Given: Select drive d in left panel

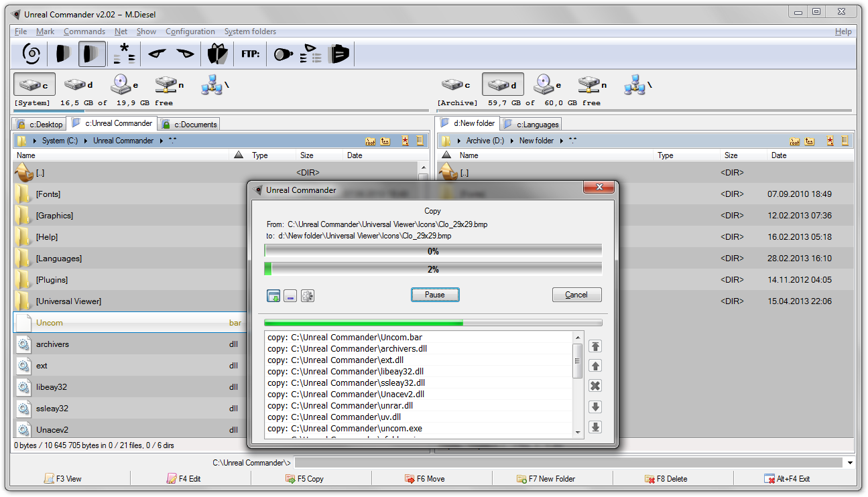Looking at the screenshot, I should pyautogui.click(x=78, y=84).
